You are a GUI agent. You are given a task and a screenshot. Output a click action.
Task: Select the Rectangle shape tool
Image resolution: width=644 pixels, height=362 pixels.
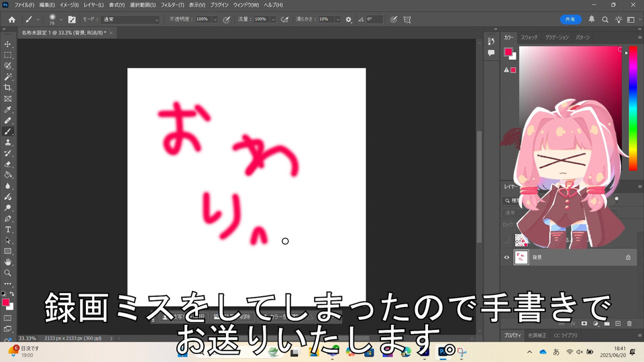pos(8,251)
